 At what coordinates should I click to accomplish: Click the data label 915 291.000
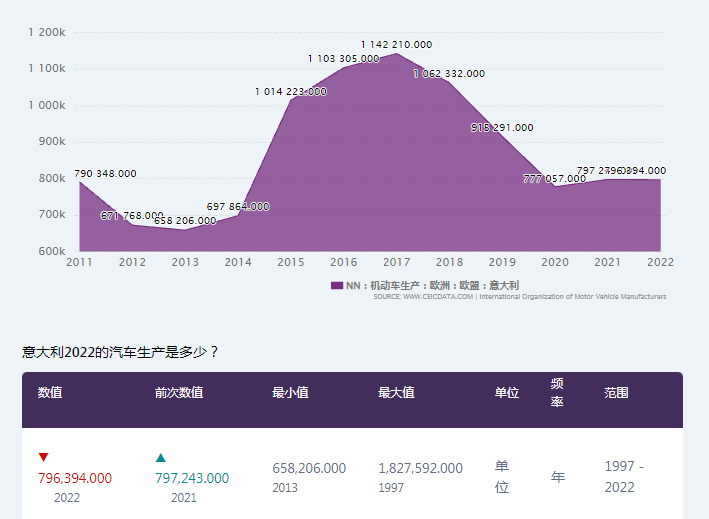(x=502, y=127)
